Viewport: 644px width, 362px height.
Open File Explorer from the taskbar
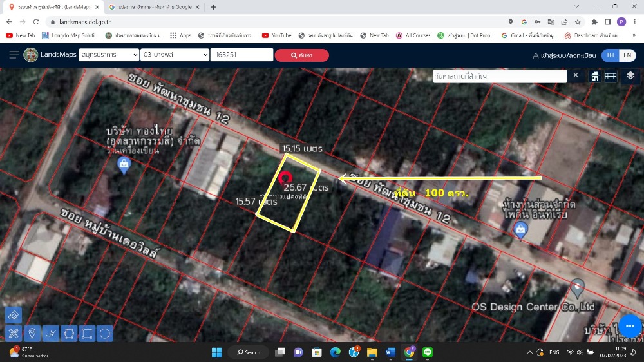372,352
